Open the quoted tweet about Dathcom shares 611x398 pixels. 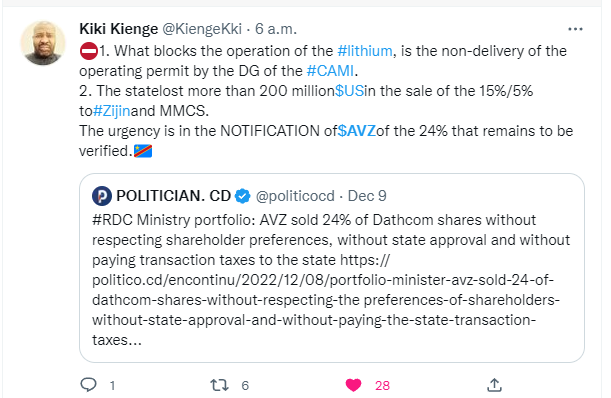point(332,268)
